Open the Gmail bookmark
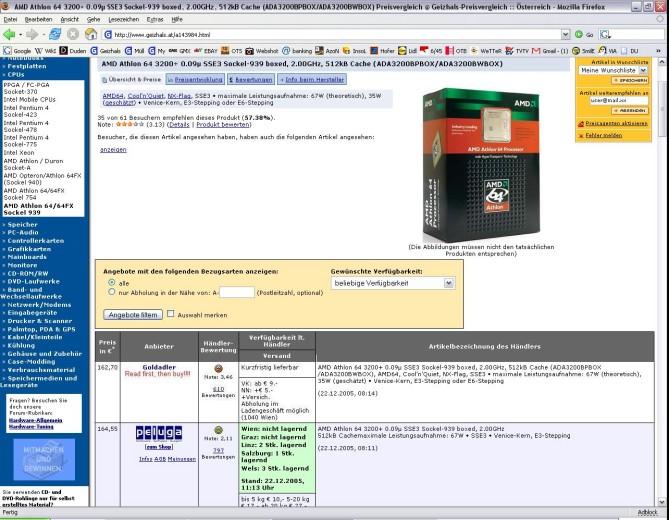Image resolution: width=669 pixels, height=520 pixels. (550, 51)
